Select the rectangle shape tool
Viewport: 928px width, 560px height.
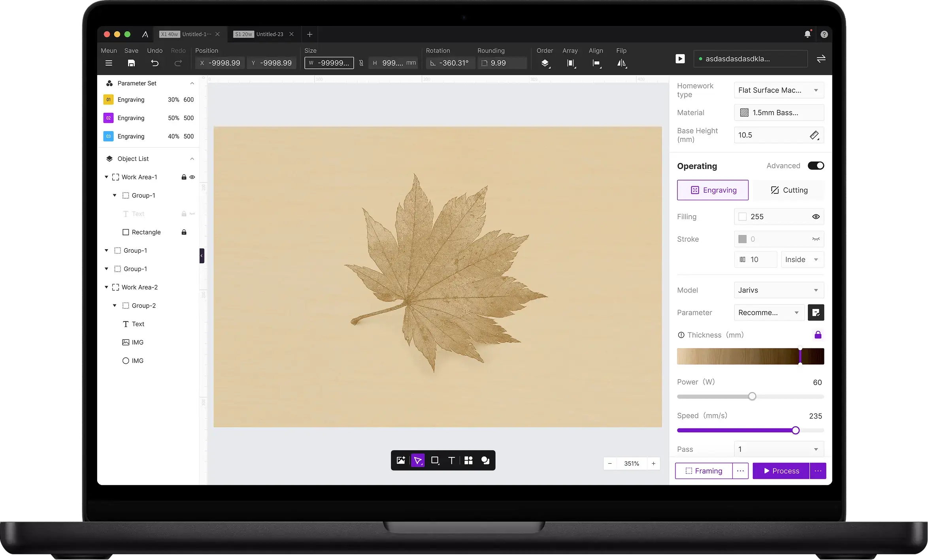pos(435,460)
